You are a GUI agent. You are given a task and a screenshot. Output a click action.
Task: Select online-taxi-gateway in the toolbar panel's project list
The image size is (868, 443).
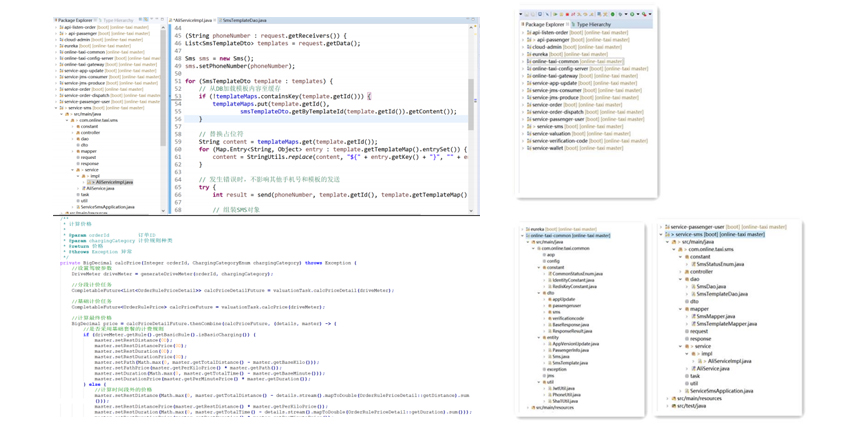pyautogui.click(x=581, y=76)
